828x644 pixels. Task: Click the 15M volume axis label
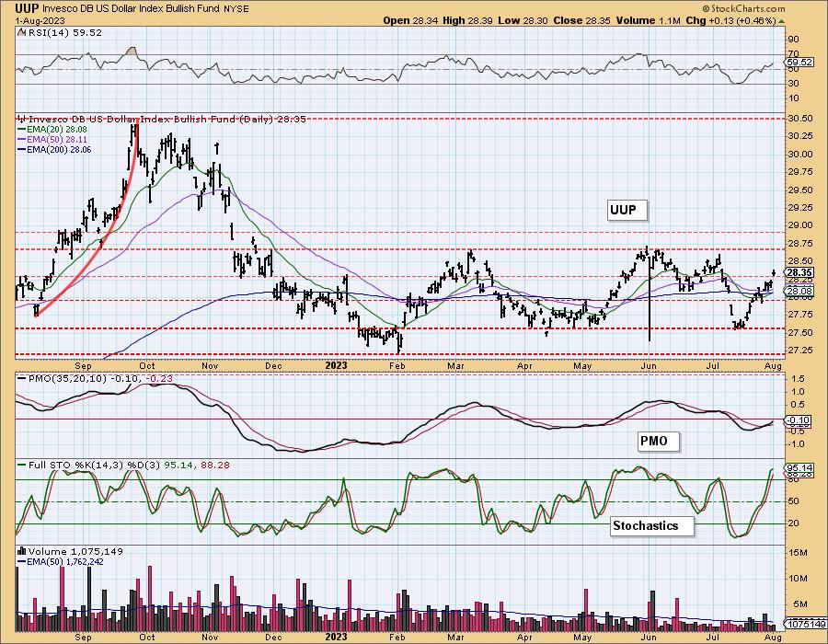[x=799, y=553]
